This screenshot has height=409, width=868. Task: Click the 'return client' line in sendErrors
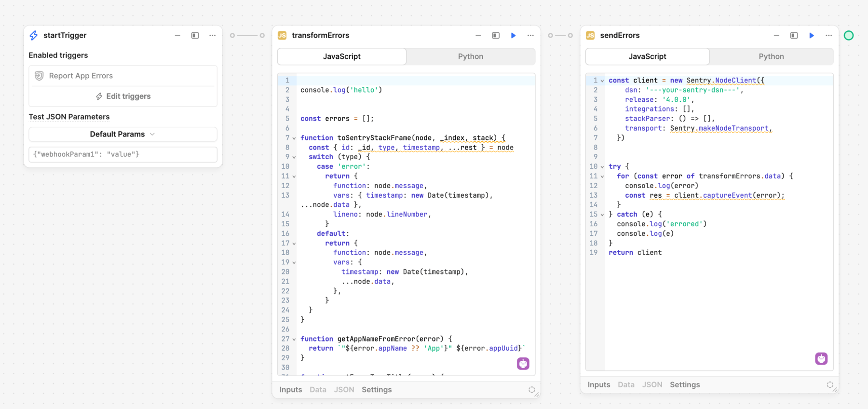(635, 253)
